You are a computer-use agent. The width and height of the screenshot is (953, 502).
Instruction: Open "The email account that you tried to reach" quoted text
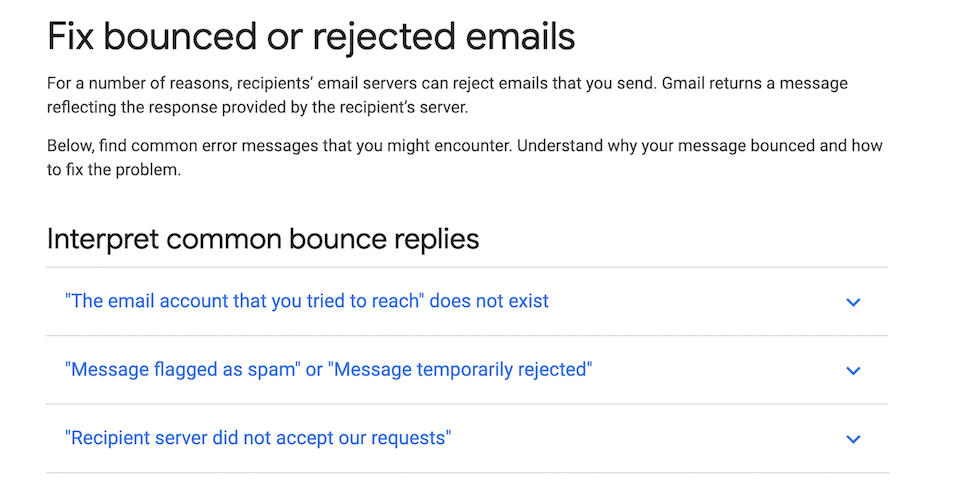pyautogui.click(x=244, y=301)
